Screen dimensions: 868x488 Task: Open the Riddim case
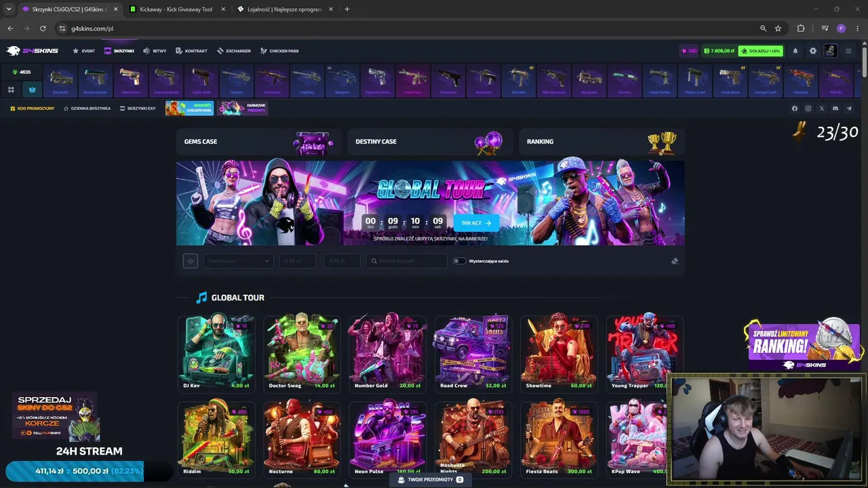(x=216, y=439)
